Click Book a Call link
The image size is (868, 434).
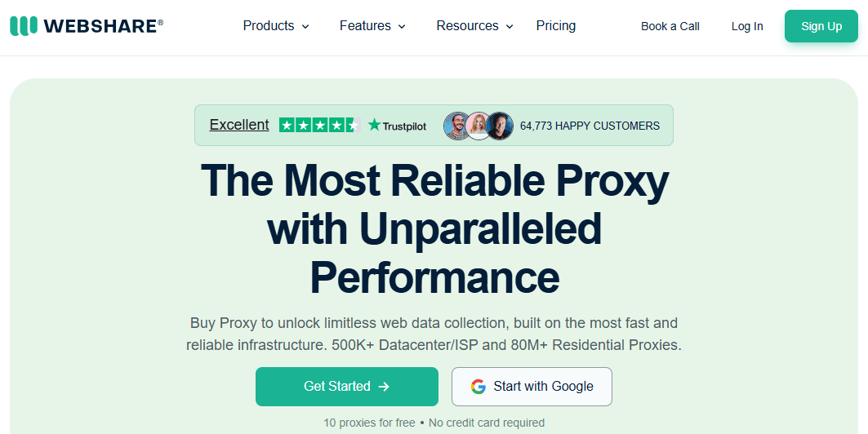[670, 26]
